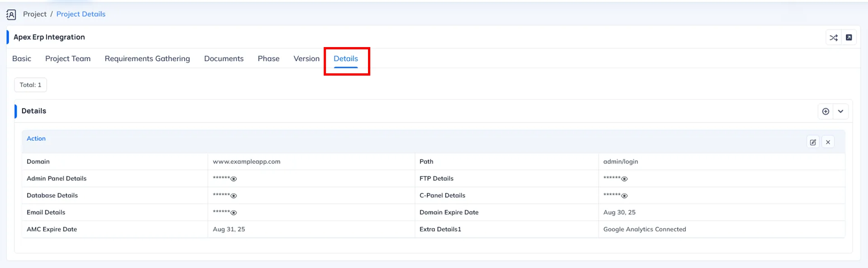This screenshot has height=268, width=868.
Task: Open the Project Team tab
Action: (x=68, y=59)
